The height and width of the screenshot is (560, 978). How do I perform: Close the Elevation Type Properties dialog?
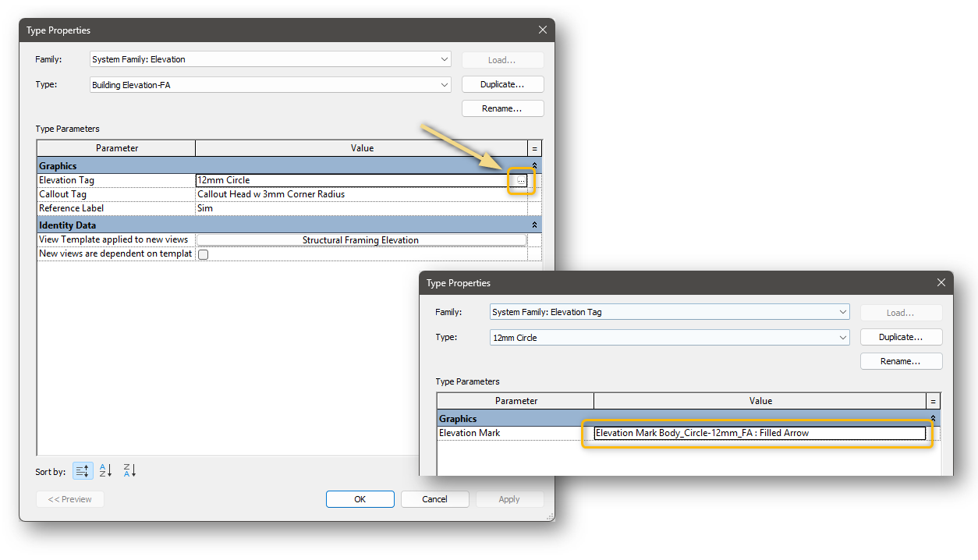tap(543, 30)
